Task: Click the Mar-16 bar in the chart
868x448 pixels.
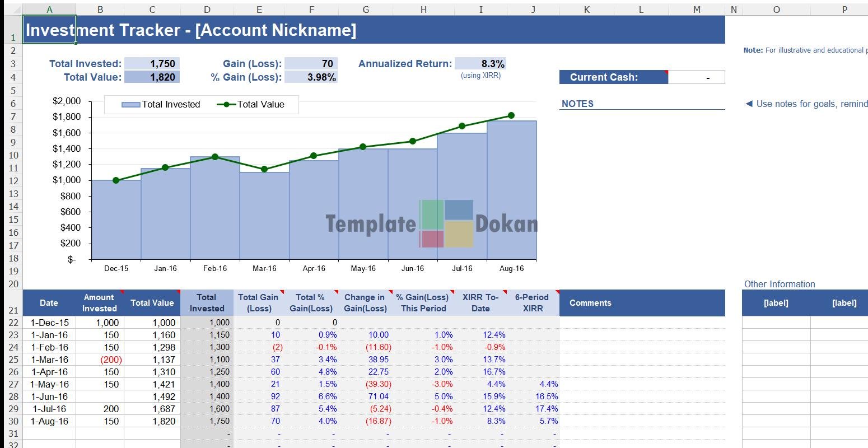Action: [264, 216]
